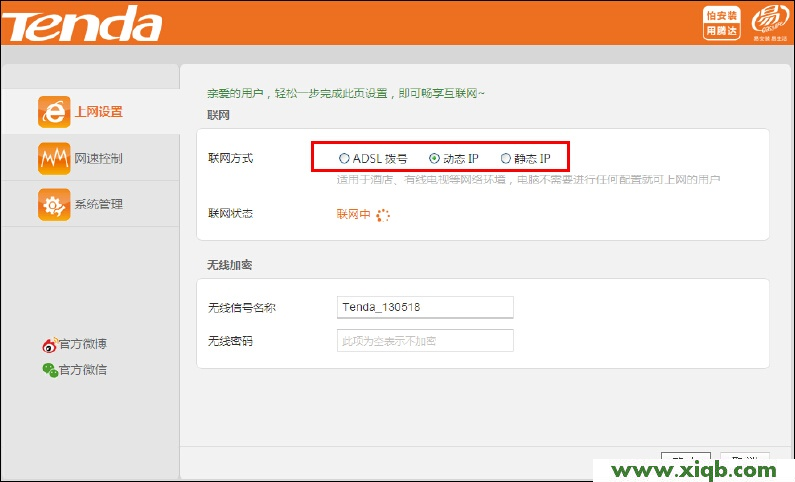Click the browser icon beside 上网设置
Screen dimensions: 795x482
[x=53, y=112]
